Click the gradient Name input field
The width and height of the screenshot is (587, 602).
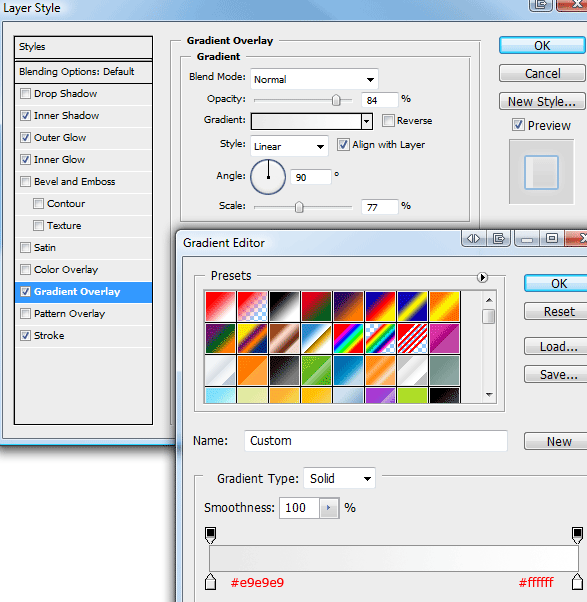[x=375, y=441]
